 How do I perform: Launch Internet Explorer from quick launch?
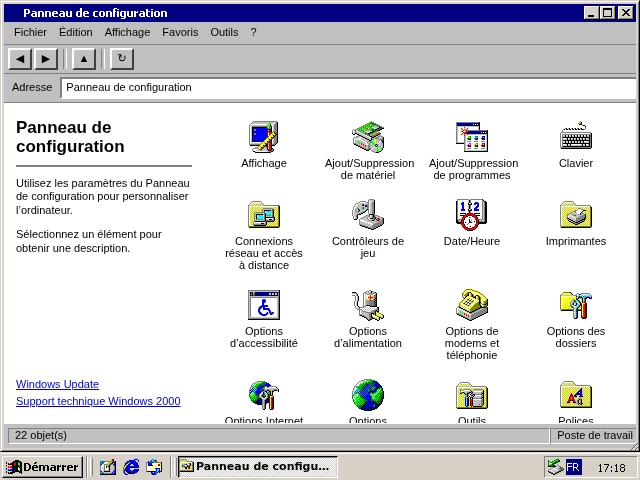coord(131,467)
